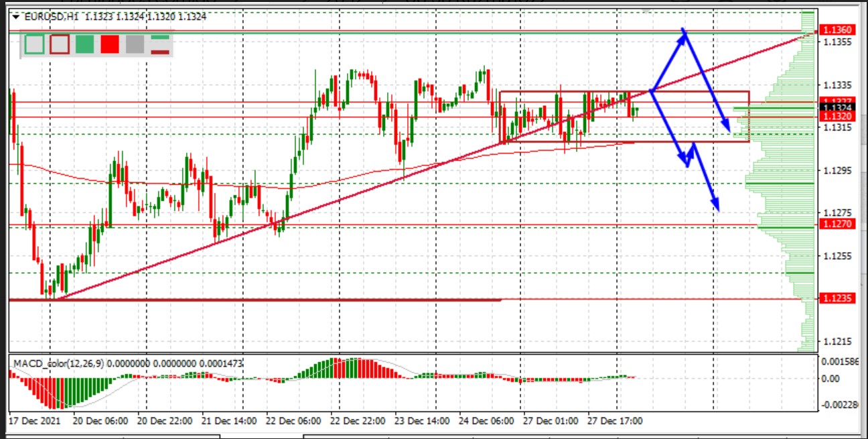Select the solid green filled rectangle button
868x439 pixels.
click(x=85, y=44)
